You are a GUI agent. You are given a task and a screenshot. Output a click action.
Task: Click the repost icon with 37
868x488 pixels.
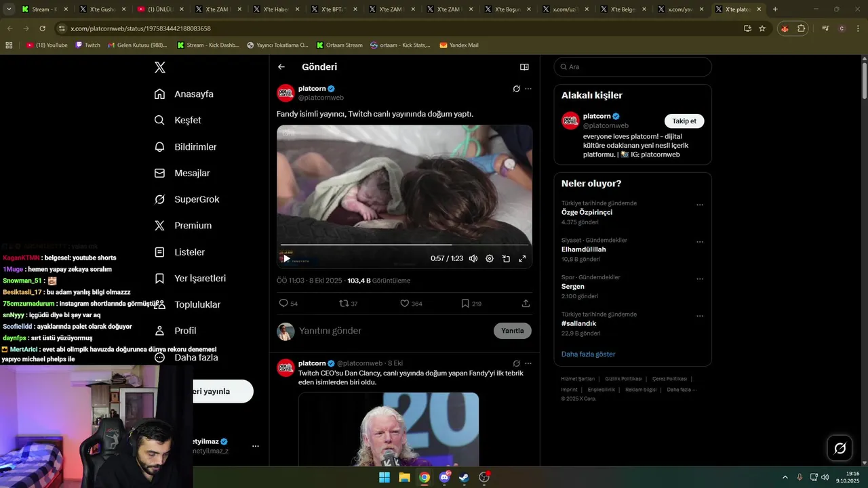tap(344, 304)
